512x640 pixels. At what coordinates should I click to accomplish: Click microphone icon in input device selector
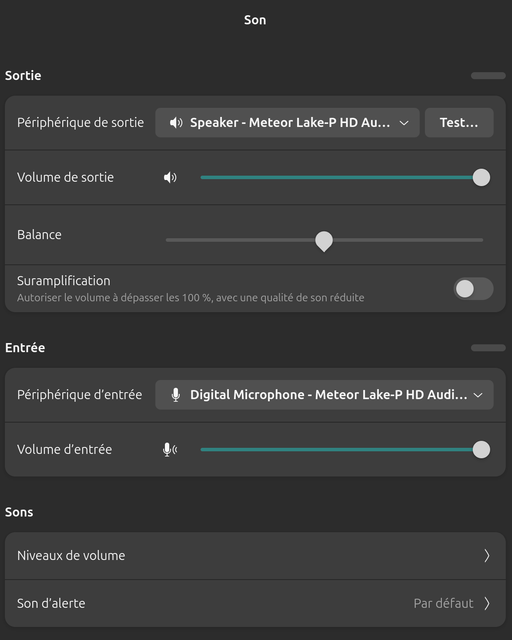(x=176, y=395)
